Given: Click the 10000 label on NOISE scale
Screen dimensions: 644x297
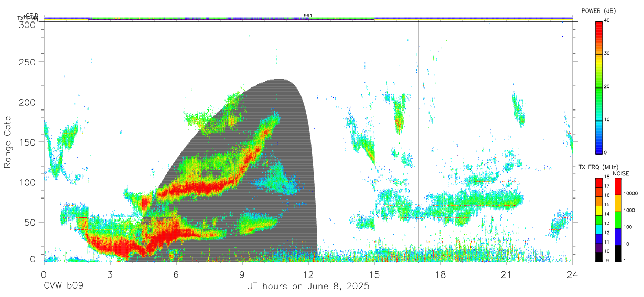Looking at the screenshot, I should [x=630, y=193].
